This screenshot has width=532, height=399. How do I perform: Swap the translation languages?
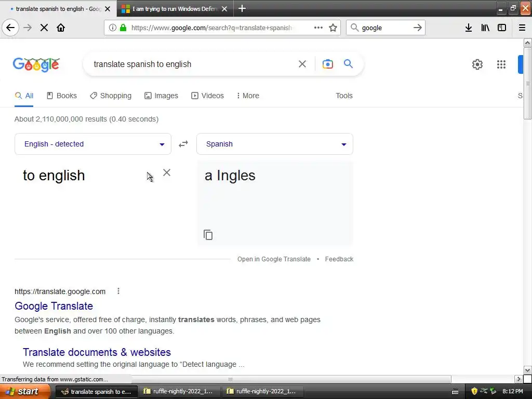pyautogui.click(x=183, y=144)
